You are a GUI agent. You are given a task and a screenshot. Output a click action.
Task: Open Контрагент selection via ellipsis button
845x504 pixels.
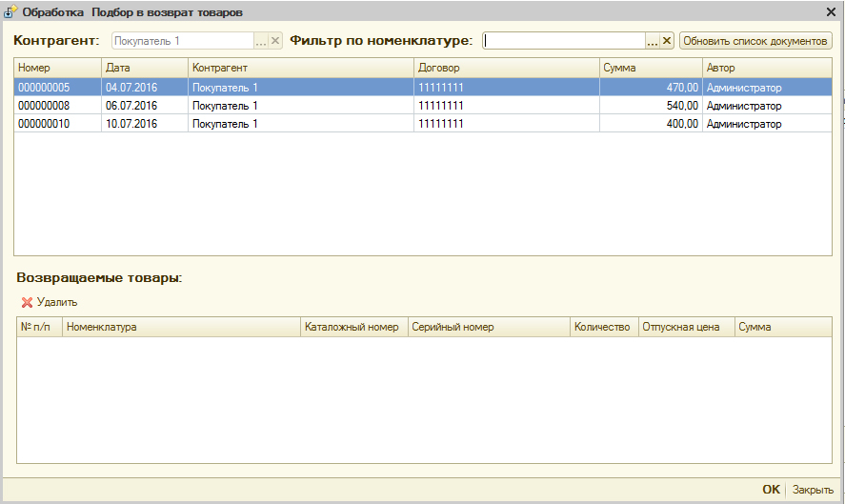[x=260, y=41]
